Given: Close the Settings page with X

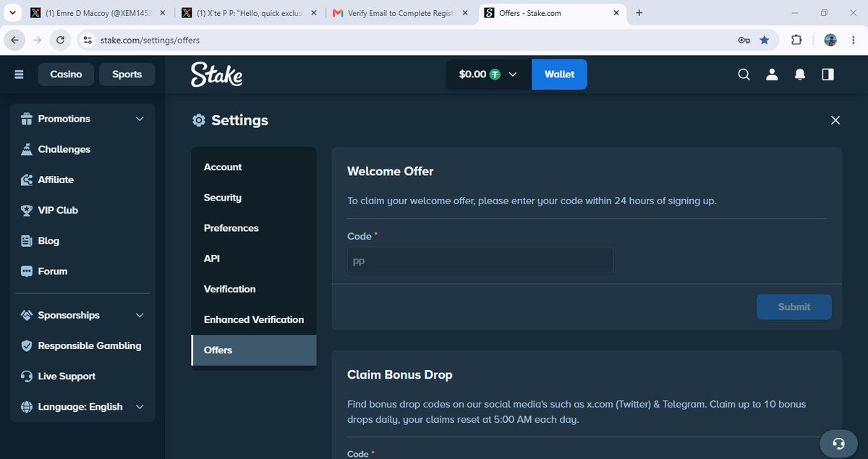Looking at the screenshot, I should pos(835,120).
